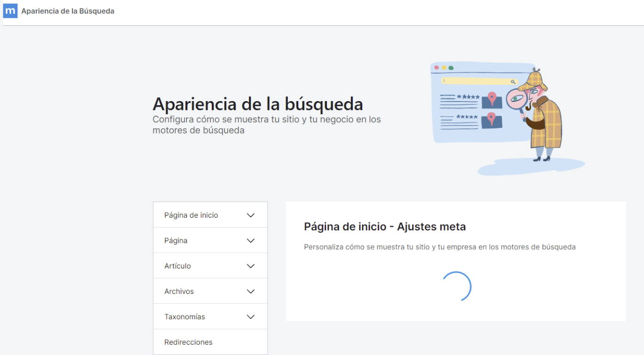644x355 pixels.
Task: Go to Redirecciones
Action: [x=210, y=342]
